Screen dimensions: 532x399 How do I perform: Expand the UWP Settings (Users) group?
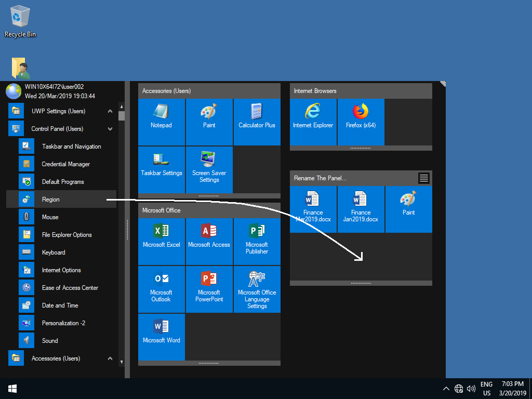110,111
